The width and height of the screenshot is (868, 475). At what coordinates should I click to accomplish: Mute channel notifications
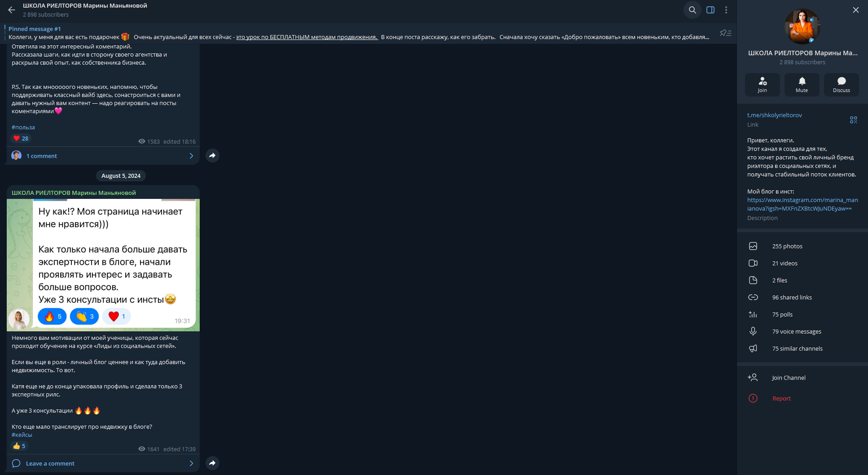802,84
